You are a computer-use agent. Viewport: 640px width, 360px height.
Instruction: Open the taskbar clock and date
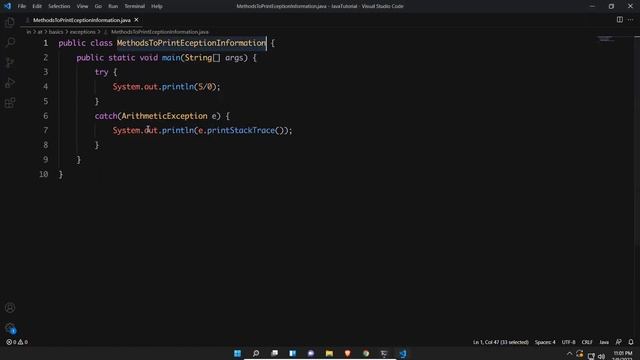pyautogui.click(x=622, y=356)
